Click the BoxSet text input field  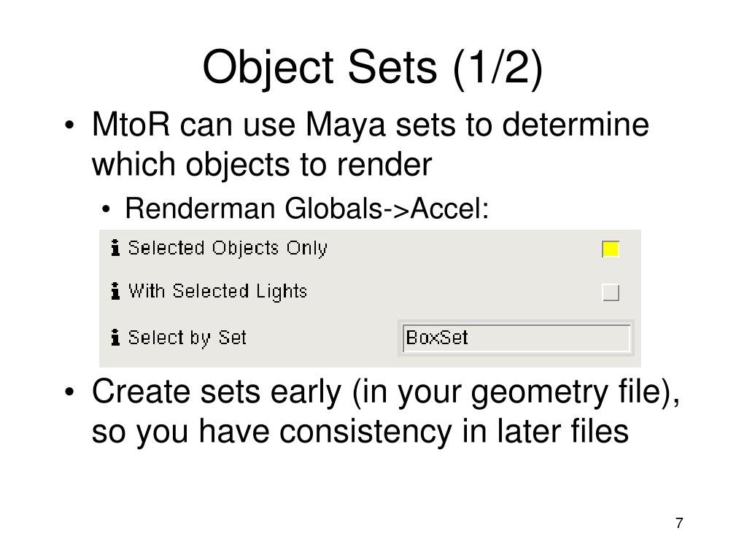[516, 338]
